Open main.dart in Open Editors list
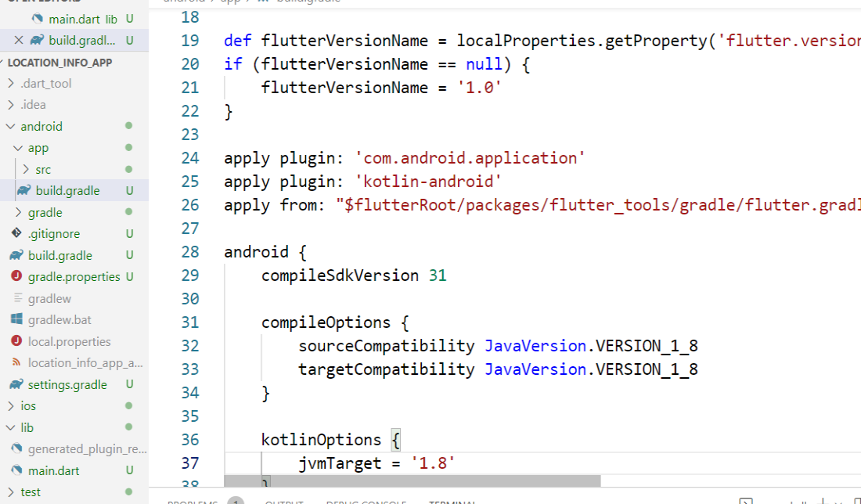The image size is (861, 504). (x=74, y=20)
